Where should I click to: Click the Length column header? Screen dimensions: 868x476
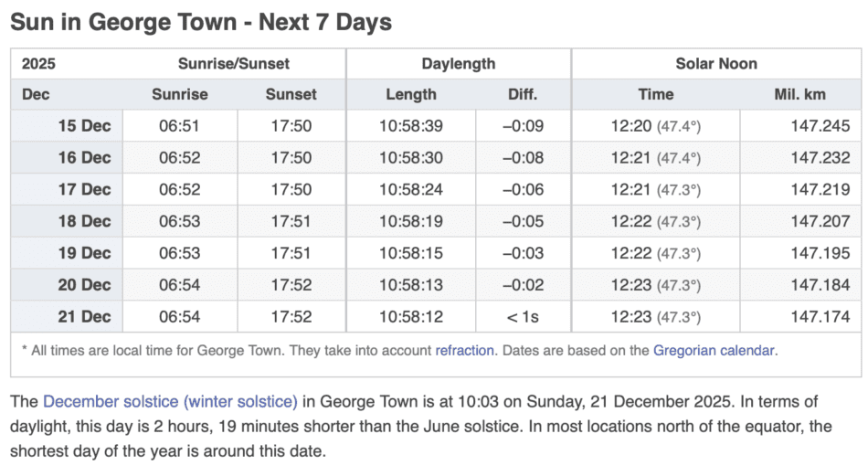point(411,94)
